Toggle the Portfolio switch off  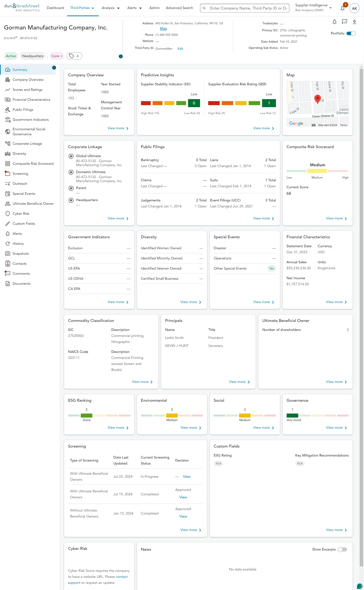(x=351, y=33)
